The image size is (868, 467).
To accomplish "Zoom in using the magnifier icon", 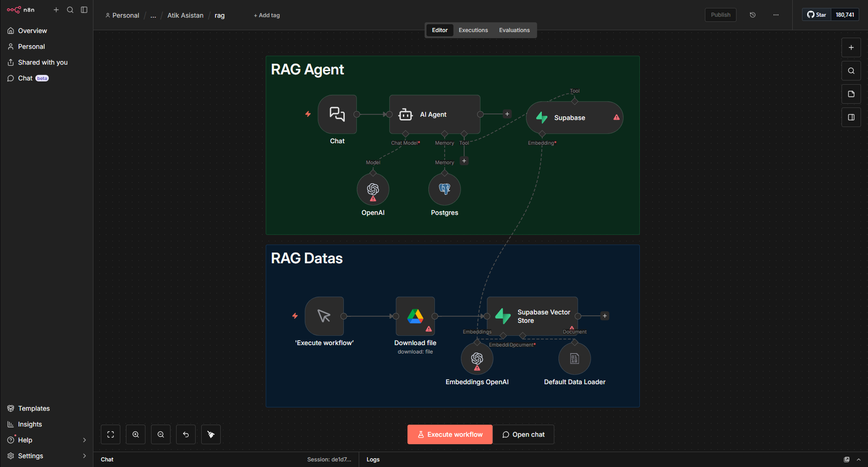I will click(x=135, y=434).
